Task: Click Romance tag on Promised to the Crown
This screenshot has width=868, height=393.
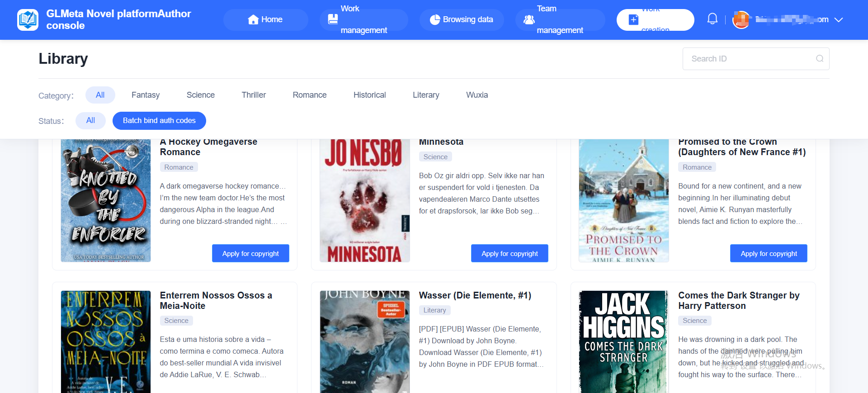Action: [697, 167]
